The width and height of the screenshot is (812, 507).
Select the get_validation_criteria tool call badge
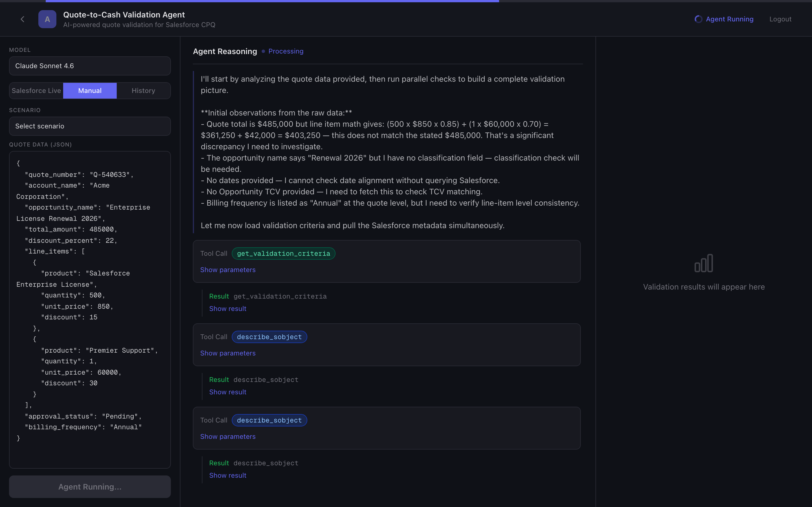pos(283,253)
